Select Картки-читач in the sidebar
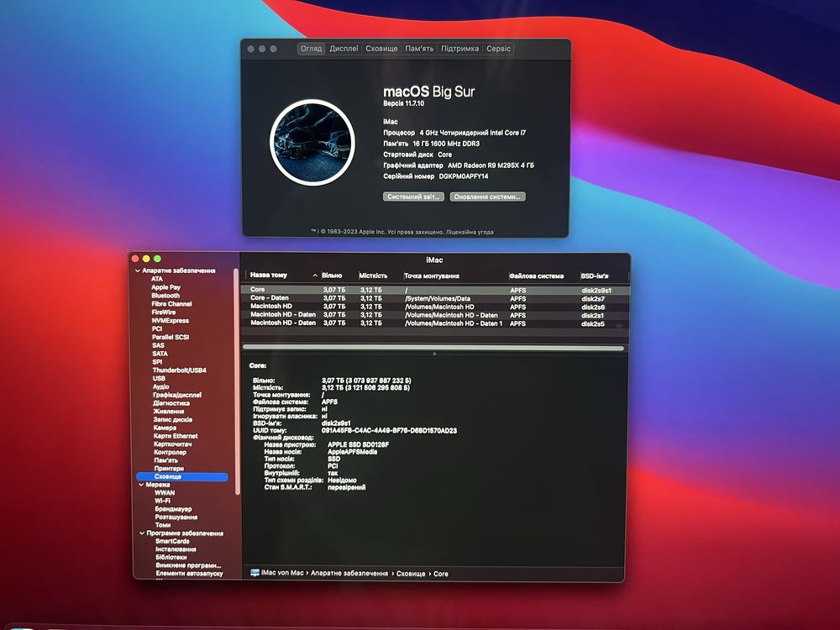This screenshot has height=630, width=840. click(172, 444)
